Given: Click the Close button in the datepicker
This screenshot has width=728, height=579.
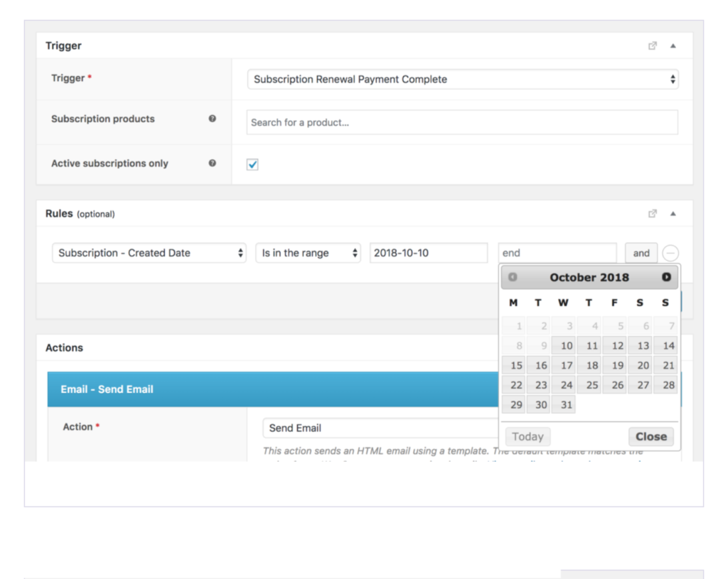Looking at the screenshot, I should point(651,436).
